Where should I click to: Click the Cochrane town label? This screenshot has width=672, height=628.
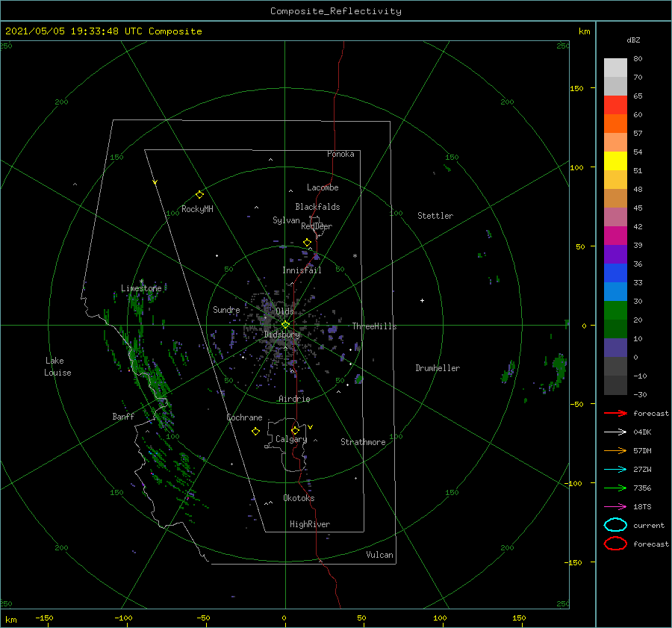[x=244, y=417]
